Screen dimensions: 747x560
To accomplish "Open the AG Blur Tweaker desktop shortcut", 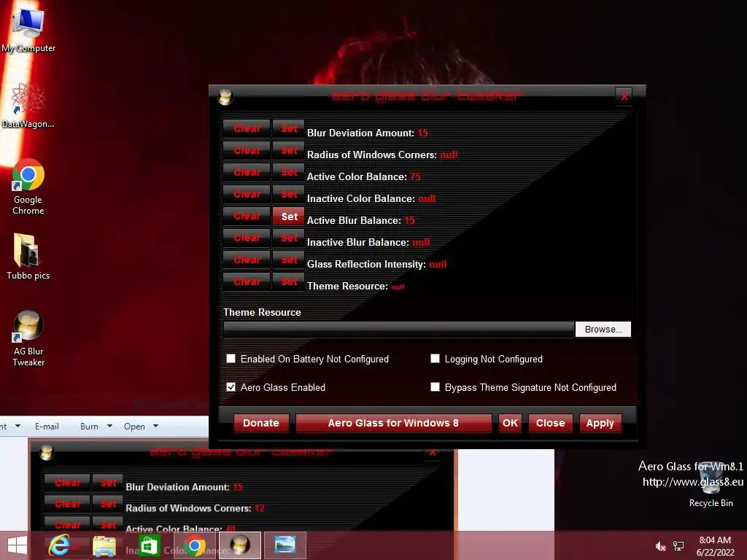I will click(x=28, y=338).
